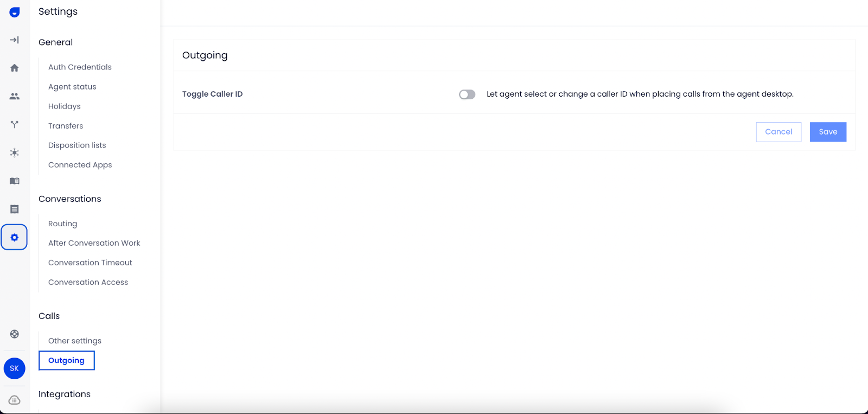
Task: Open the Home icon in sidebar
Action: coord(15,68)
